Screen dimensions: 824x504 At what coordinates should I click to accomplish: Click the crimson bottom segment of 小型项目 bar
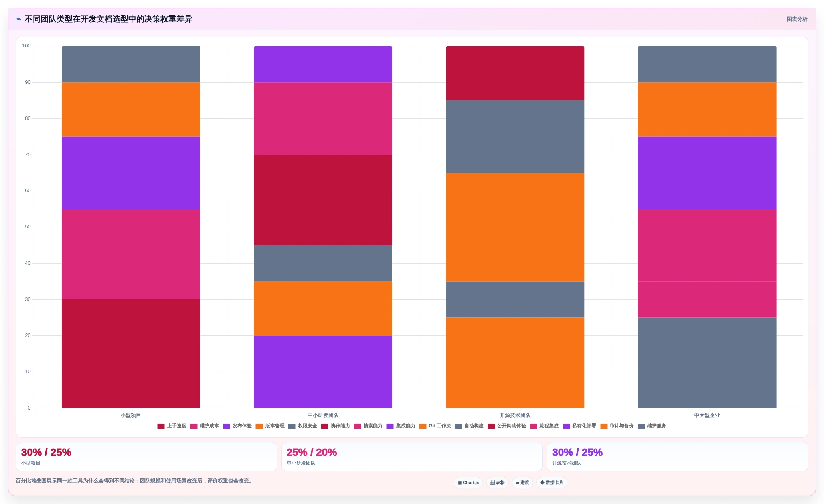(131, 354)
